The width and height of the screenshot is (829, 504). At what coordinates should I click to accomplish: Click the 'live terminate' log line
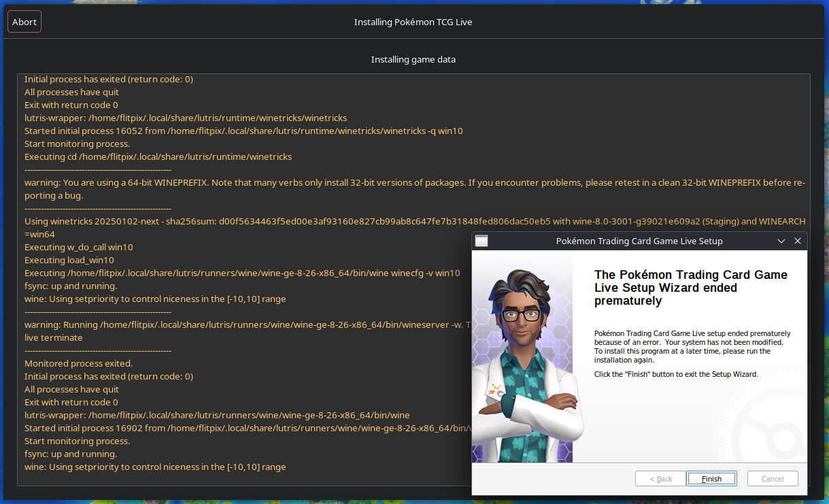[54, 337]
